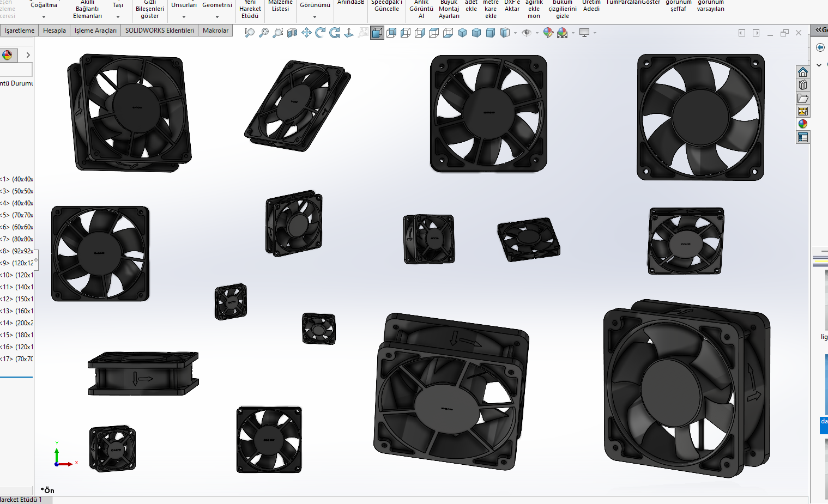
Task: Select the side-view fan model with arrows
Action: pyautogui.click(x=143, y=374)
